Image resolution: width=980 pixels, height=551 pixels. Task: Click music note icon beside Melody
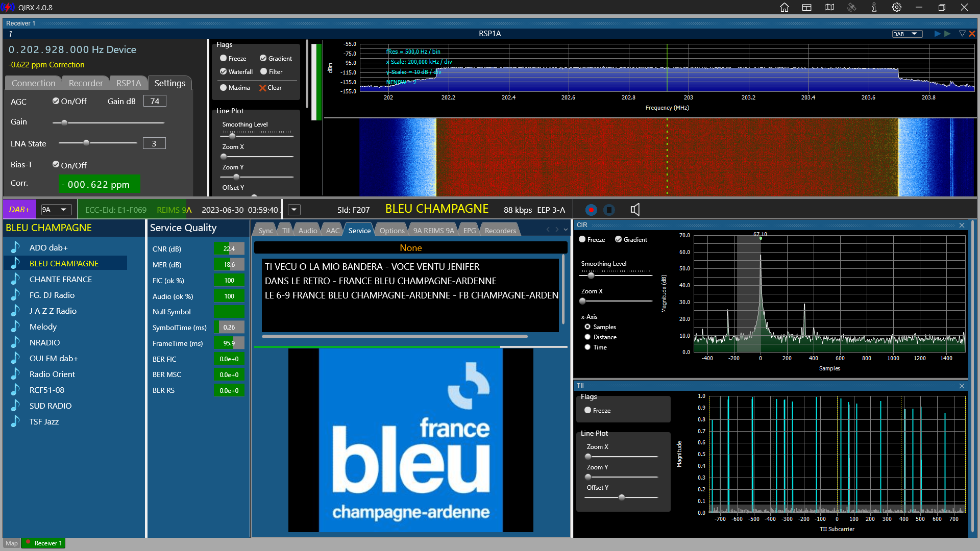click(15, 327)
